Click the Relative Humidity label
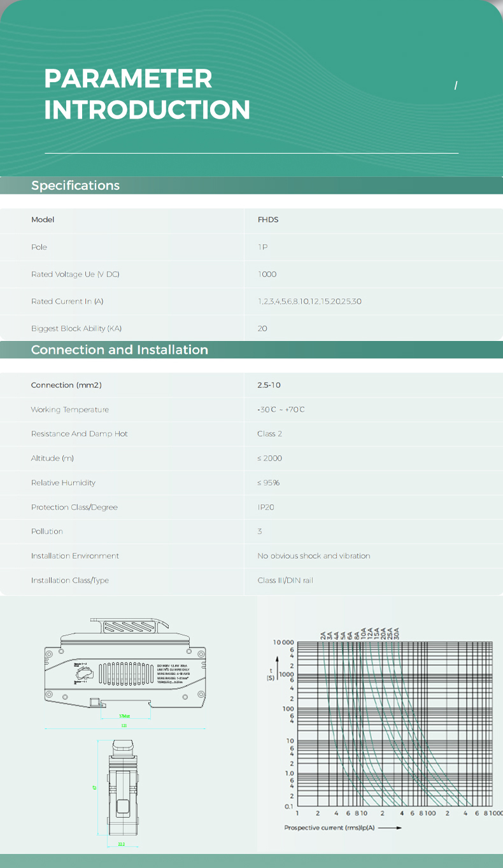The width and height of the screenshot is (503, 868). coord(63,483)
